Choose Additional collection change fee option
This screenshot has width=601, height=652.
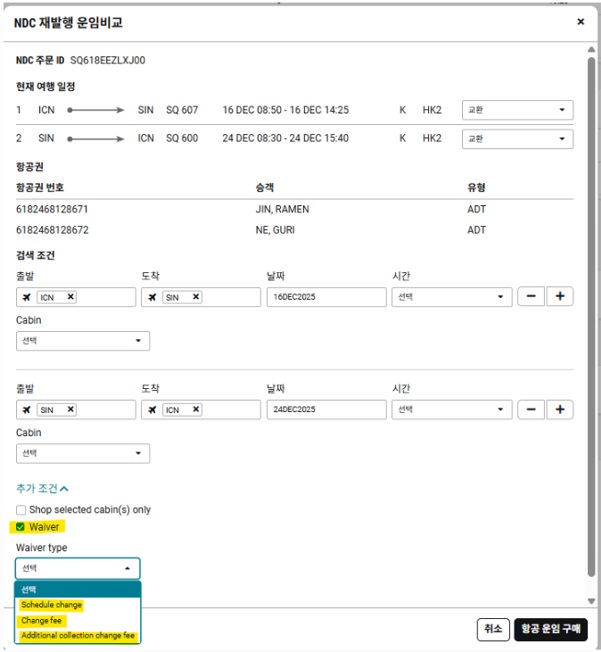point(78,636)
